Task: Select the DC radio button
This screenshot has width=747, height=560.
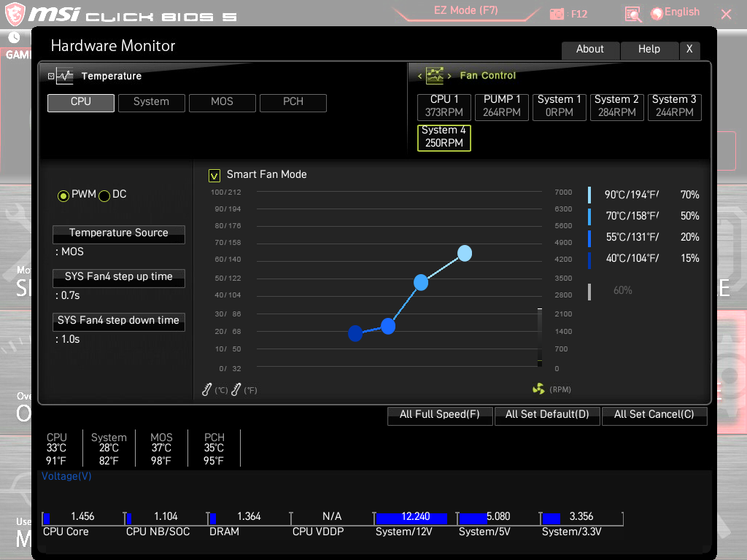Action: (104, 195)
